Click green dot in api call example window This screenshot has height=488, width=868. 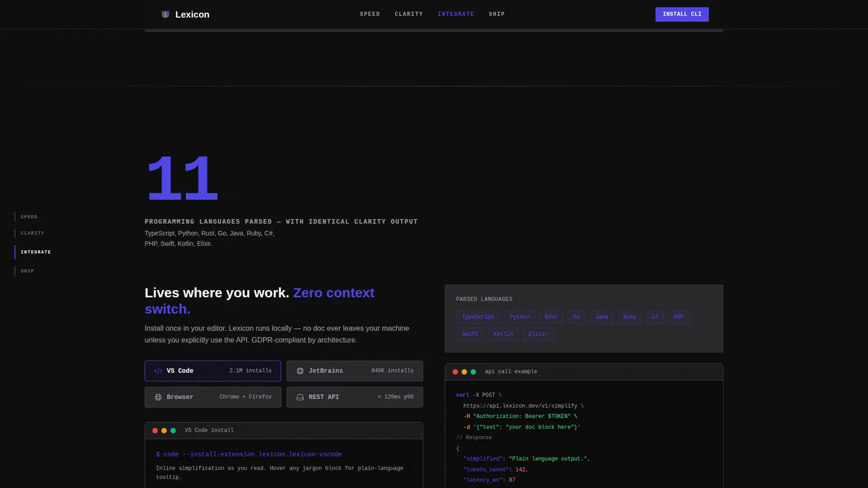(473, 372)
